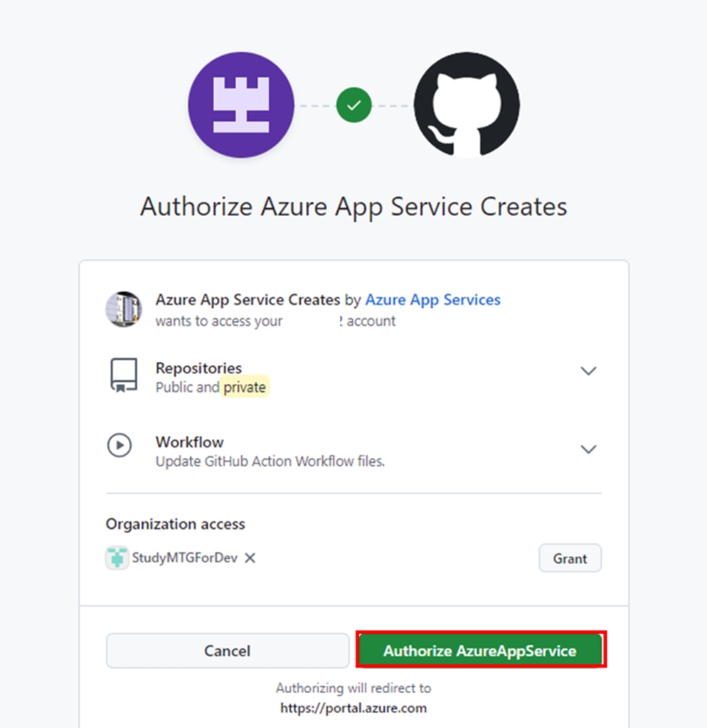This screenshot has width=707, height=728.
Task: Open the Azure App Services link
Action: coord(432,300)
